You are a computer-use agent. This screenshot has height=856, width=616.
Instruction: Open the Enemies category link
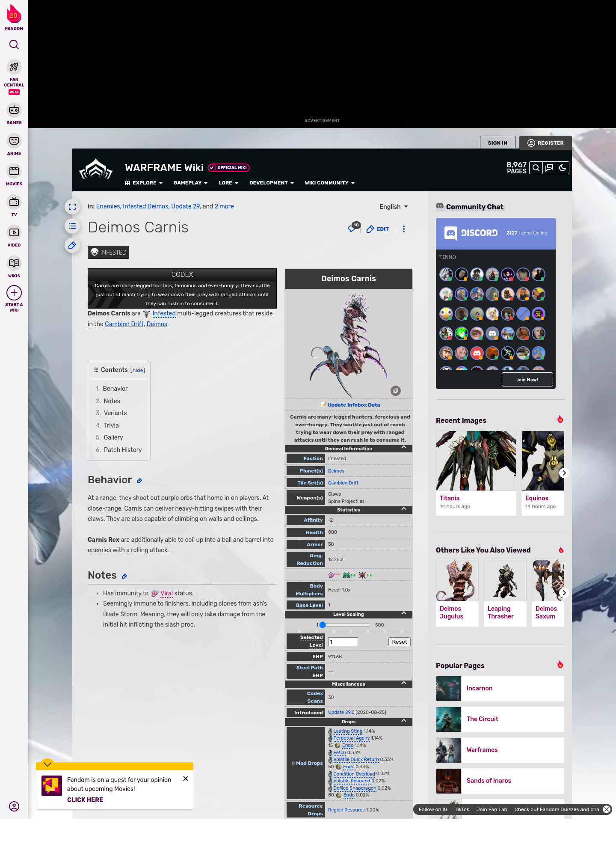108,206
